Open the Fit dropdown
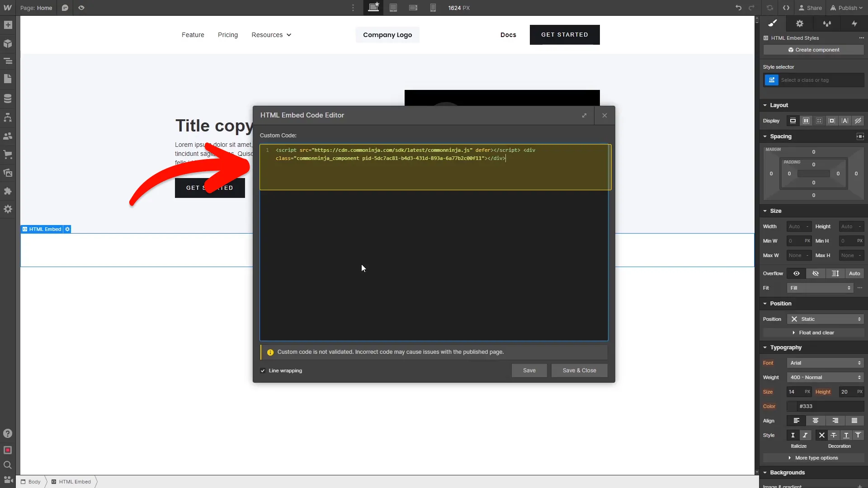868x488 pixels. (820, 288)
